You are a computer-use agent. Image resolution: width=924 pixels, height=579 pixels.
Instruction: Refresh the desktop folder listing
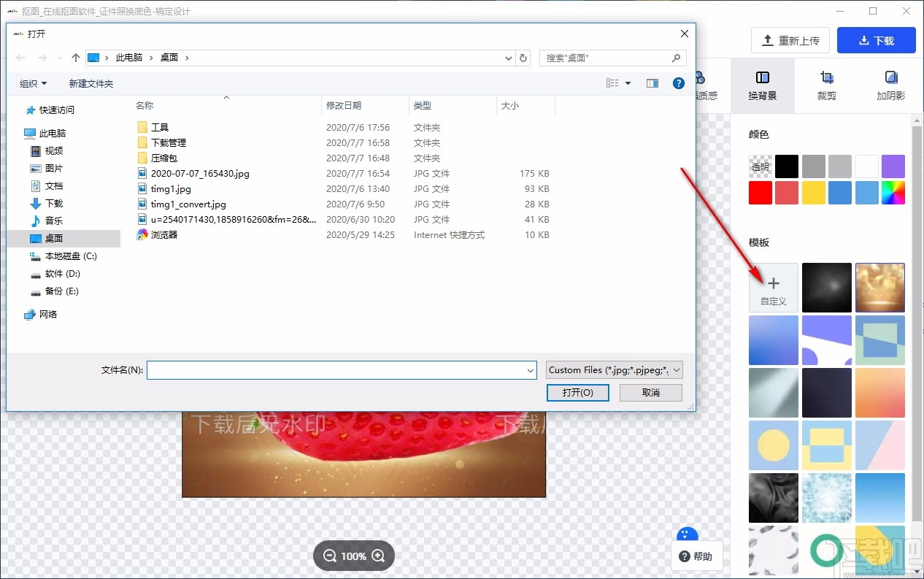pyautogui.click(x=523, y=58)
